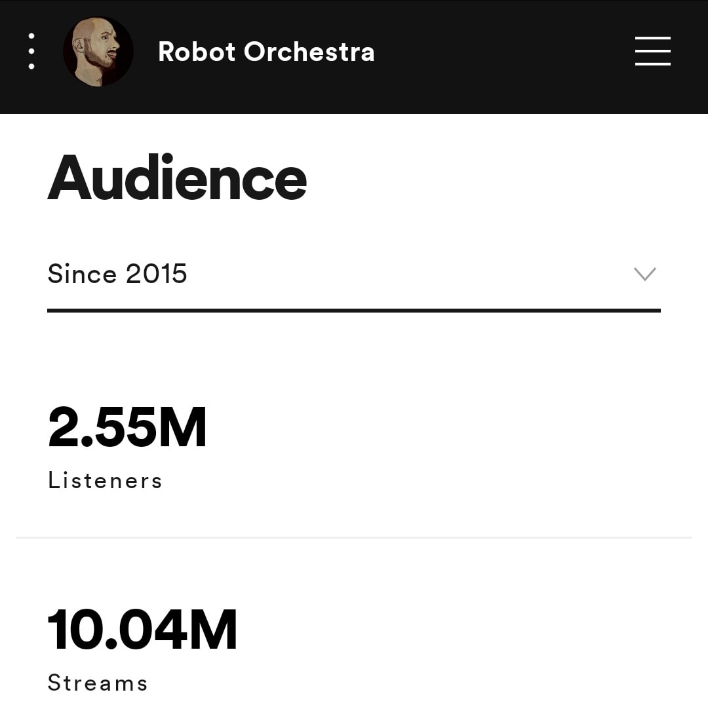Select the 10.04M streams figure
This screenshot has height=728, width=708.
coord(142,630)
